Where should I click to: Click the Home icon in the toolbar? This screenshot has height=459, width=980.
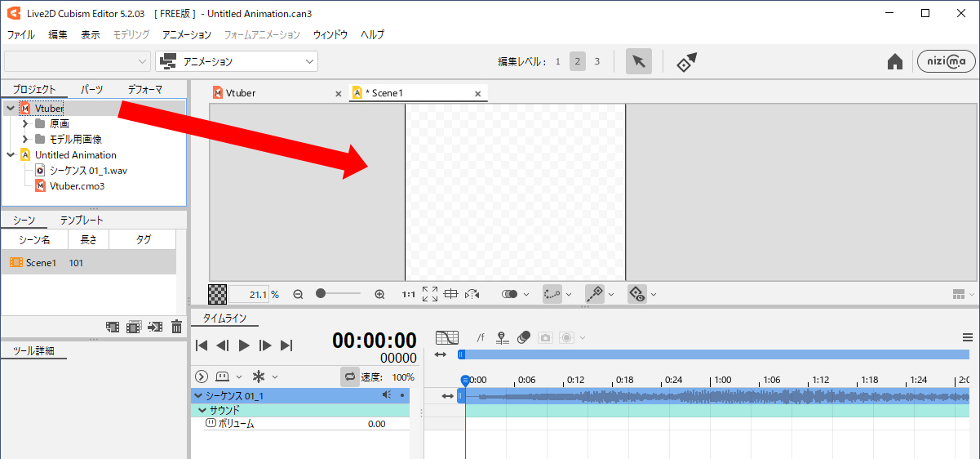tap(895, 62)
